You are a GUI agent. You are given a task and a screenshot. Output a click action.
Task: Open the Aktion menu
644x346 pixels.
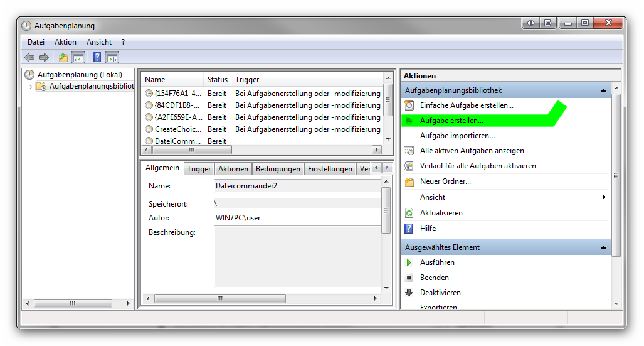tap(65, 42)
